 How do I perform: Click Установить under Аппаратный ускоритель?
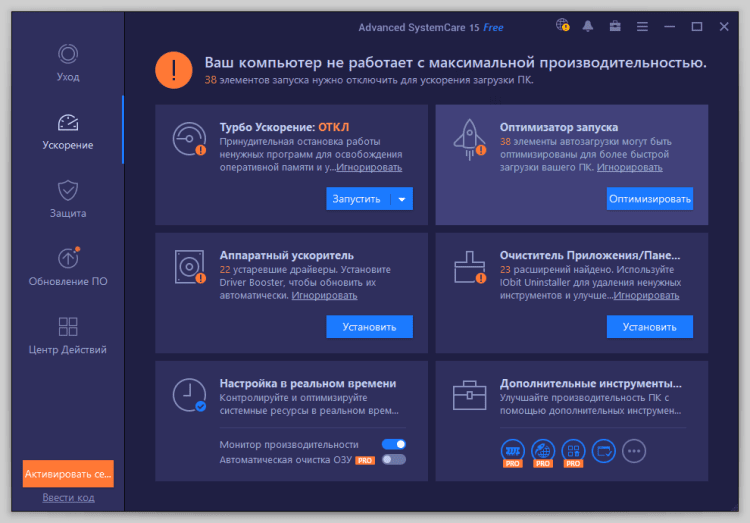point(369,327)
